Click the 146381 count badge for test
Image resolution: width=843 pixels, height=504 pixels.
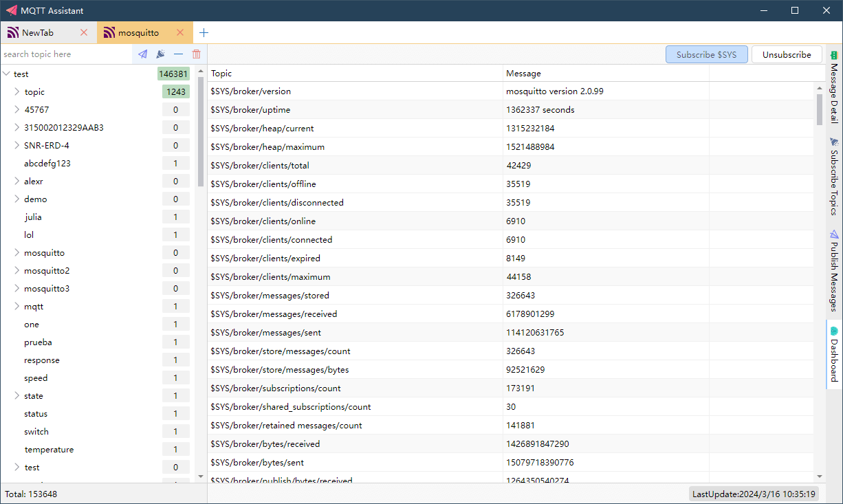point(173,74)
